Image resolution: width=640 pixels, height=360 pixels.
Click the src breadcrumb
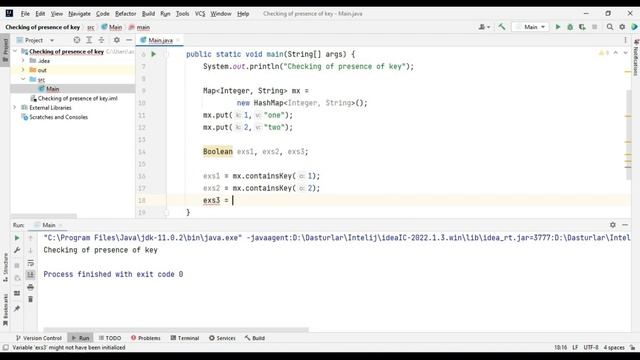point(91,27)
